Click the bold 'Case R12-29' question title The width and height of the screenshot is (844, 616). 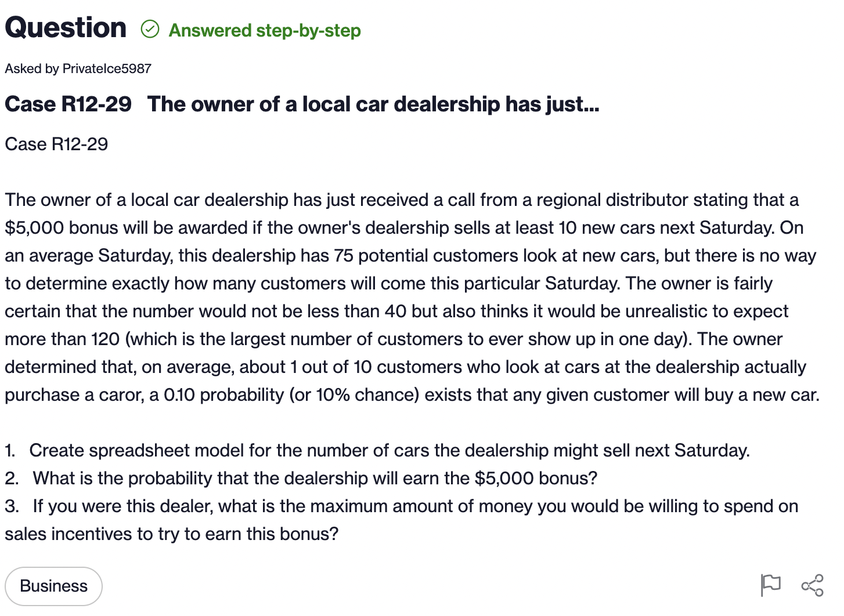pyautogui.click(x=302, y=104)
